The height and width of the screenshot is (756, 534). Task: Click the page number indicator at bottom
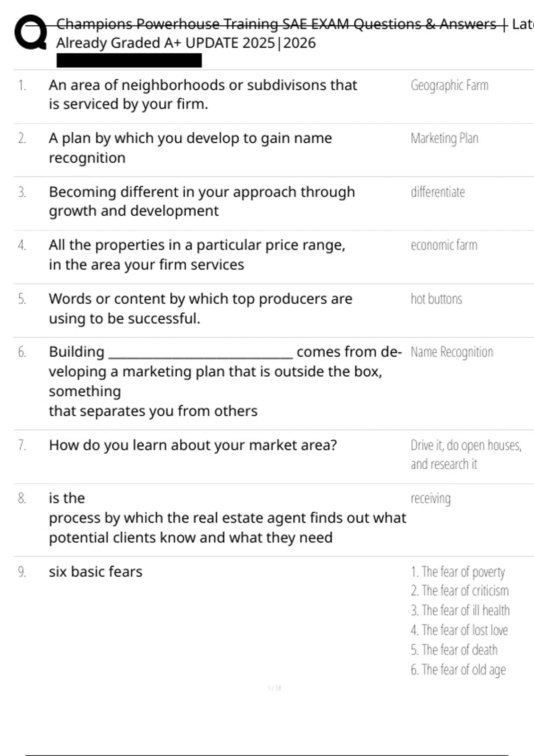(275, 688)
